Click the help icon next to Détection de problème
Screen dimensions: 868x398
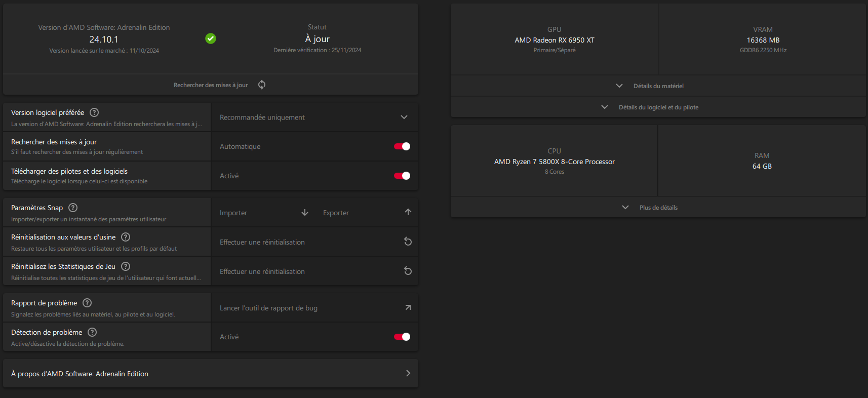coord(92,332)
